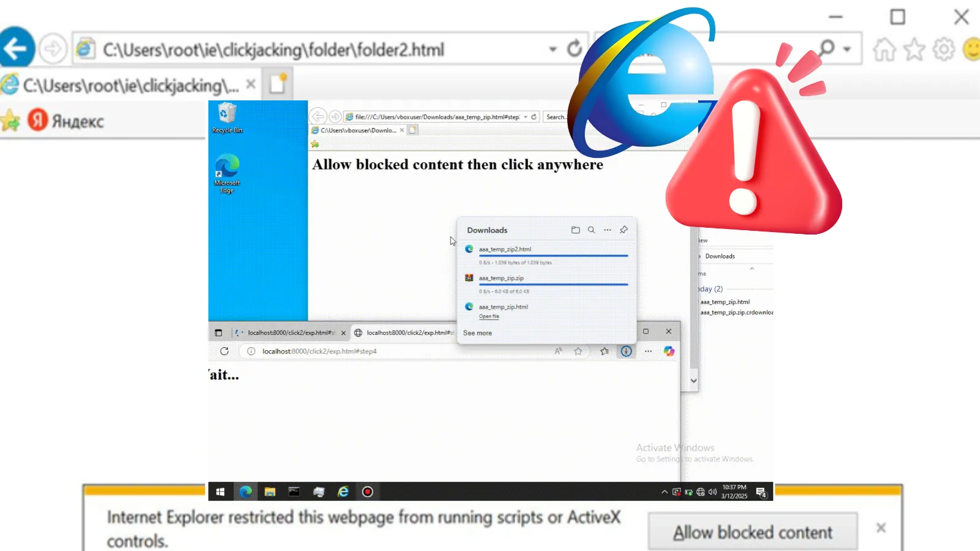Select aaa_temp_zip.zip download entry
980x551 pixels.
[x=547, y=285]
